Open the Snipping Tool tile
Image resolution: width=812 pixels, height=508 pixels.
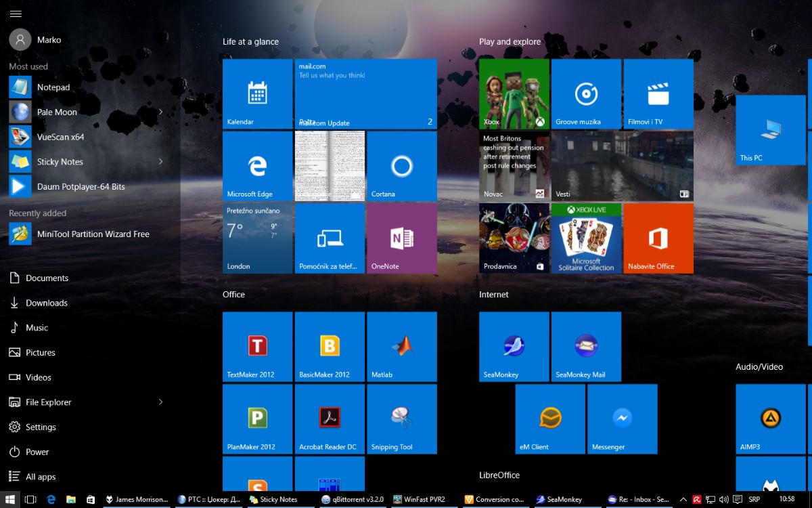pos(401,419)
